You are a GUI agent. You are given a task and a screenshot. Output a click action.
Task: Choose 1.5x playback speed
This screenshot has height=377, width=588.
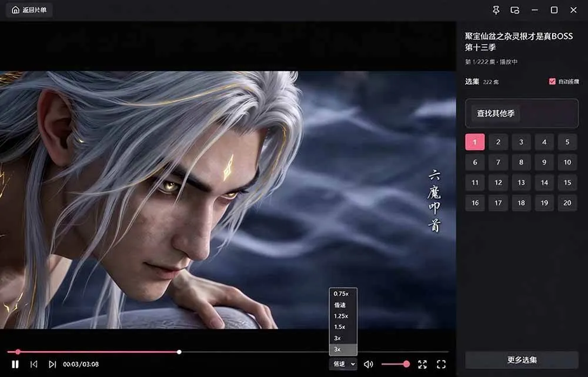(343, 327)
